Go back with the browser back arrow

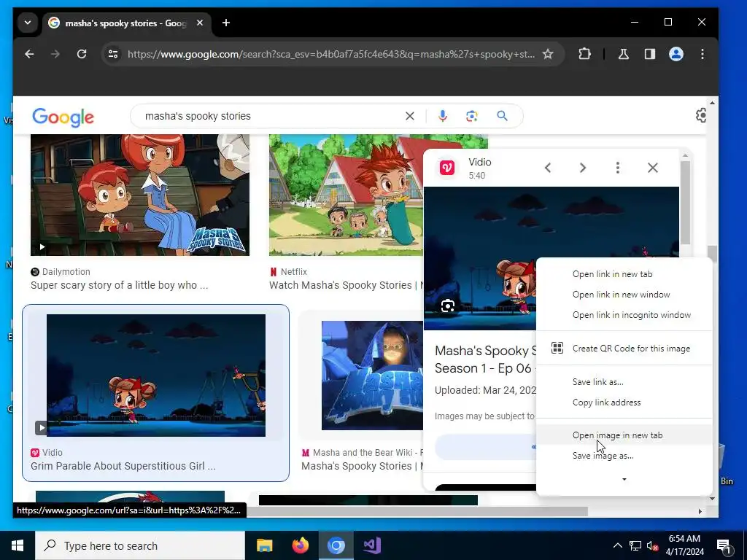pyautogui.click(x=29, y=54)
